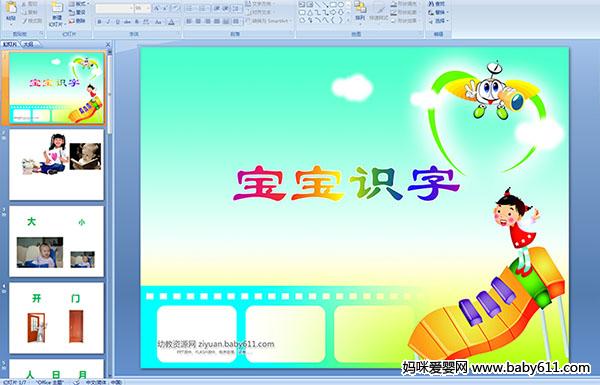This screenshot has height=385, width=600.
Task: Click the New Slide icon
Action: 57,7
